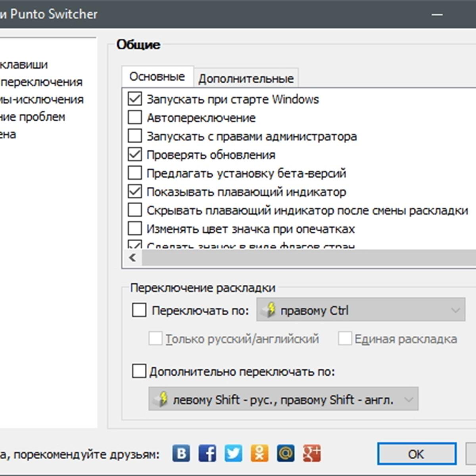
Task: Open the 'правому Ctrl' dropdown
Action: coord(361,310)
